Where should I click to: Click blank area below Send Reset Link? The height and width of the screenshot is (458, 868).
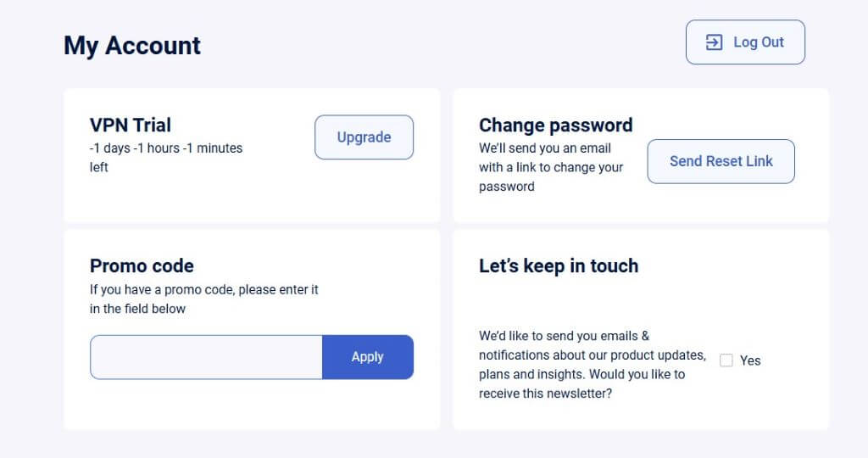tap(721, 204)
